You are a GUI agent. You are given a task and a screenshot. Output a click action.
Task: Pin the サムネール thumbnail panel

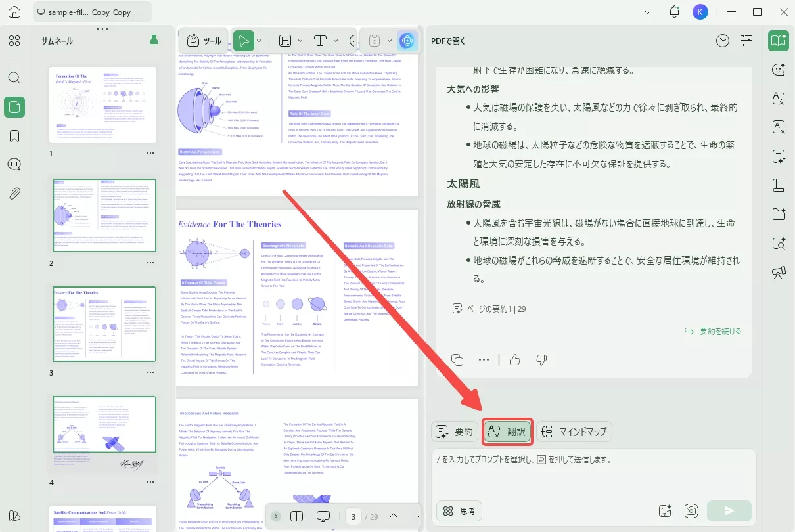[x=154, y=41]
